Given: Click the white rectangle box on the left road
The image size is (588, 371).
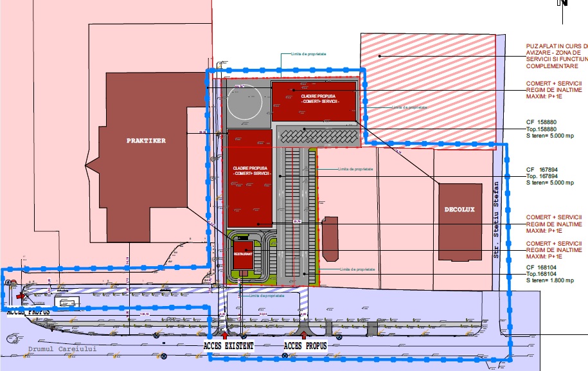Looking at the screenshot, I should coord(66,302).
